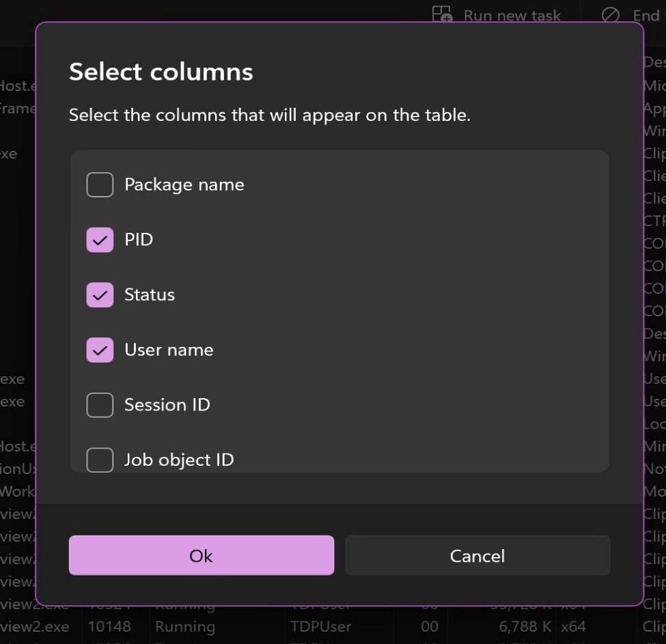Click the Status checkbox checkmark icon

pos(100,295)
